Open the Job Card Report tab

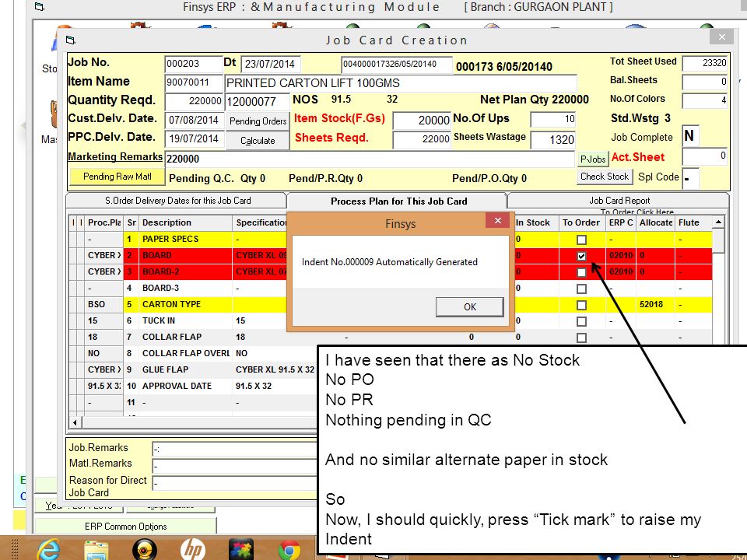pyautogui.click(x=619, y=201)
